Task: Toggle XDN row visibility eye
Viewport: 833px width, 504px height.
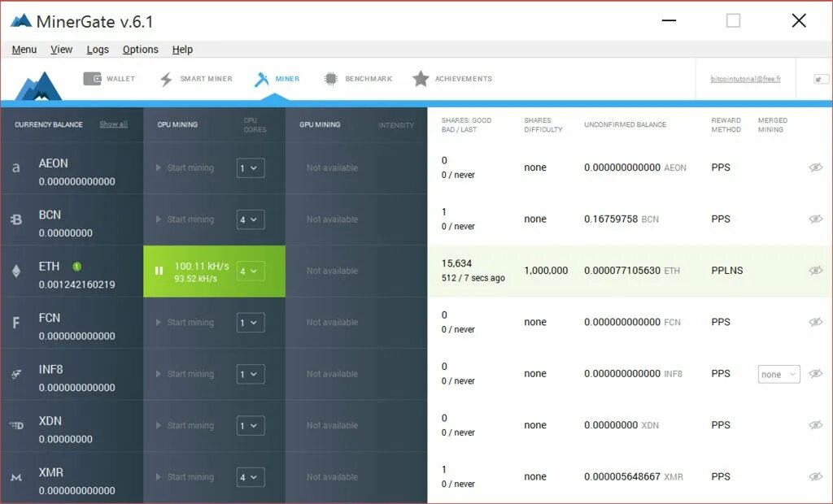Action: click(815, 425)
